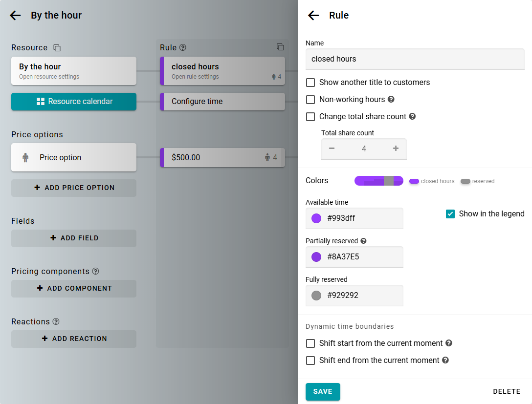Enable Show another title to customers
Screen dimensions: 532x404
(x=310, y=83)
